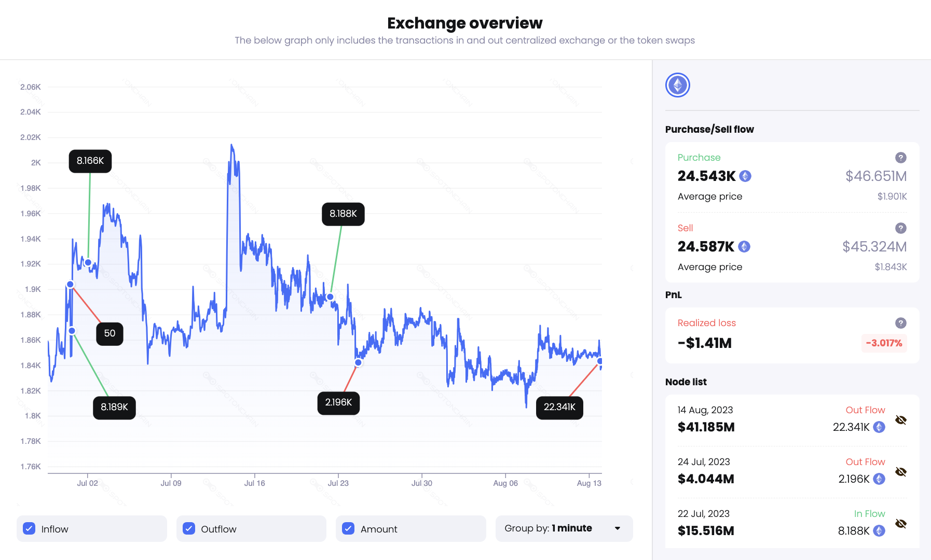931x560 pixels.
Task: Click the 8.166K annotation label on the chart
Action: click(90, 161)
